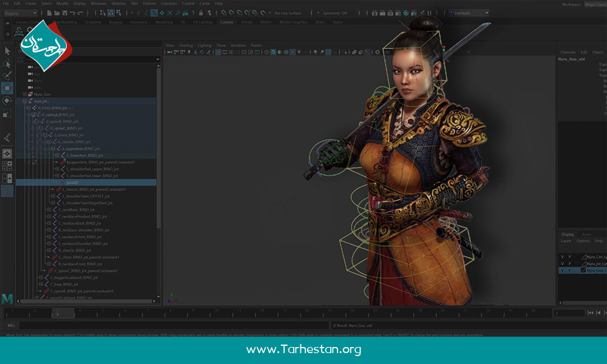Pause viewport with pause icon
This screenshot has height=364, width=607.
pos(429,13)
